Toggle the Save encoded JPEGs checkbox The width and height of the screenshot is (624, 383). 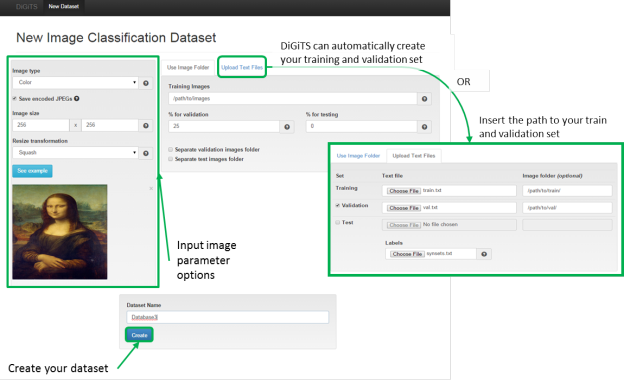coord(15,98)
